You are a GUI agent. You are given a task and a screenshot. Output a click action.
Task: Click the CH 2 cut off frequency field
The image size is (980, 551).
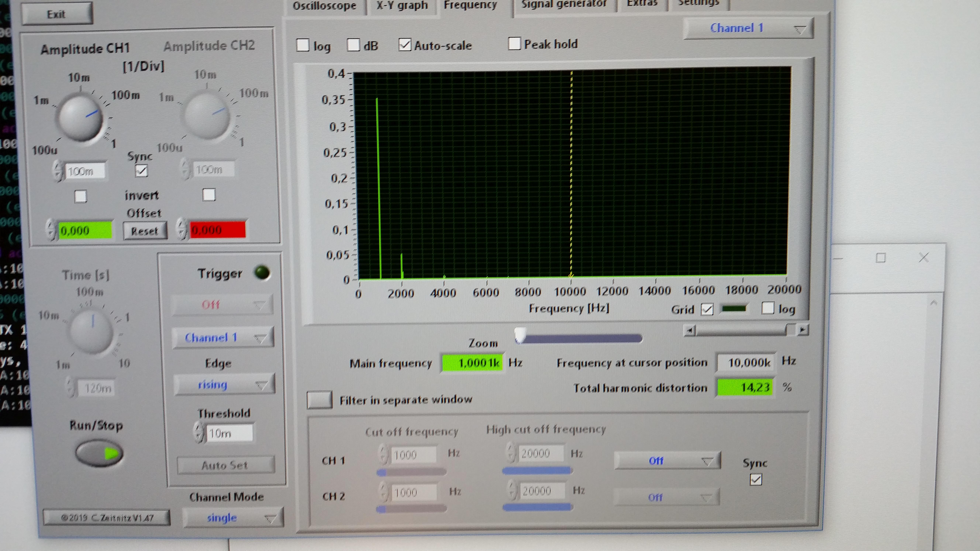click(414, 492)
